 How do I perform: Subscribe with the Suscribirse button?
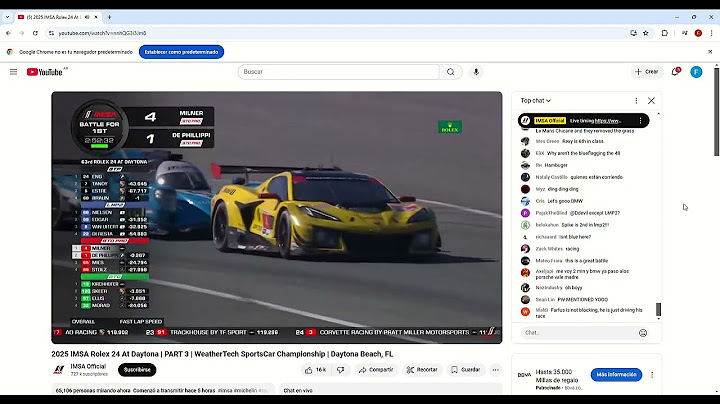point(137,370)
